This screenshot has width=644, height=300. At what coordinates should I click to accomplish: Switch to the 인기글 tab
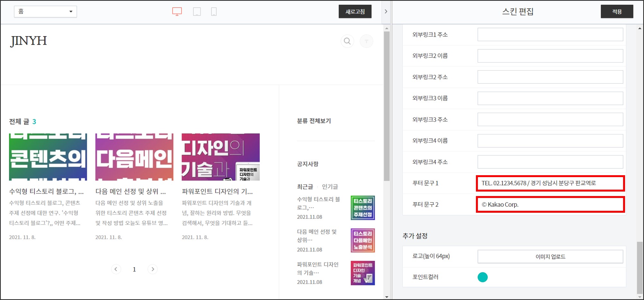click(x=330, y=187)
